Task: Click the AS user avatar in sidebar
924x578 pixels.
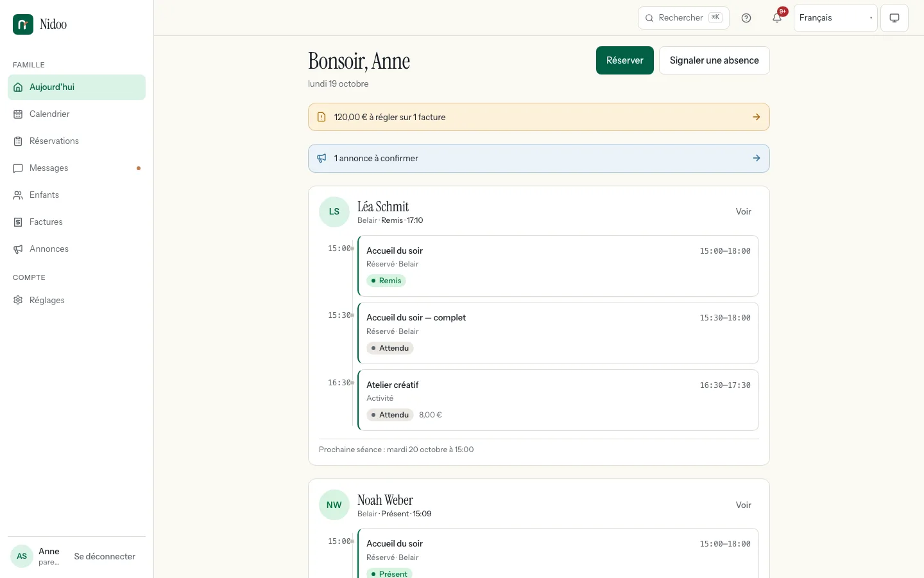Action: [22, 556]
